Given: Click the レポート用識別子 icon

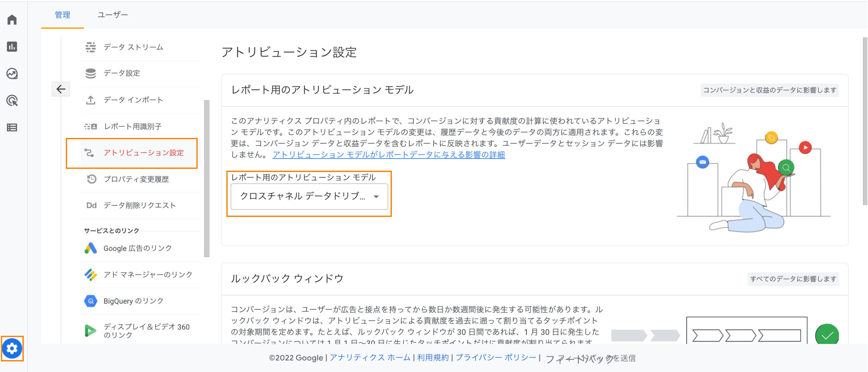Looking at the screenshot, I should pyautogui.click(x=91, y=126).
